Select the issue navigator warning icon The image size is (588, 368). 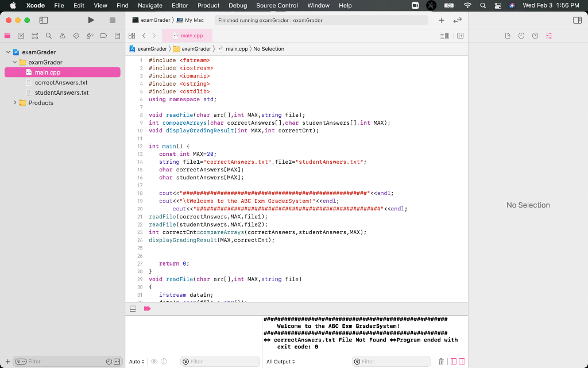tap(63, 35)
